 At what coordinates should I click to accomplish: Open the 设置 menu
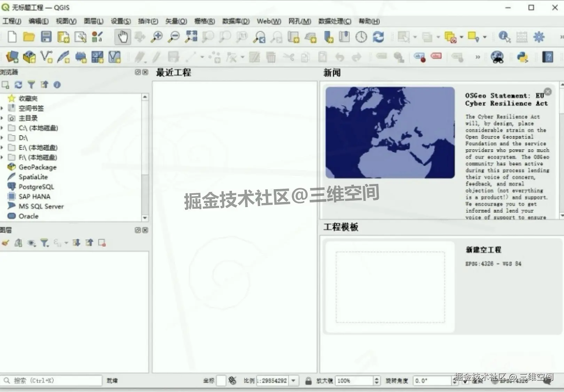pos(120,21)
